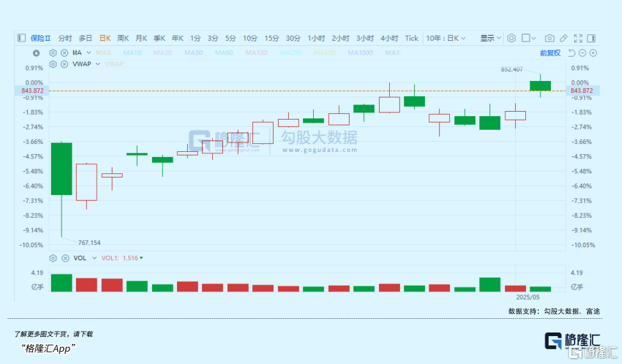Choose the 3小时 interval
Image resolution: width=622 pixels, height=364 pixels.
coord(365,38)
